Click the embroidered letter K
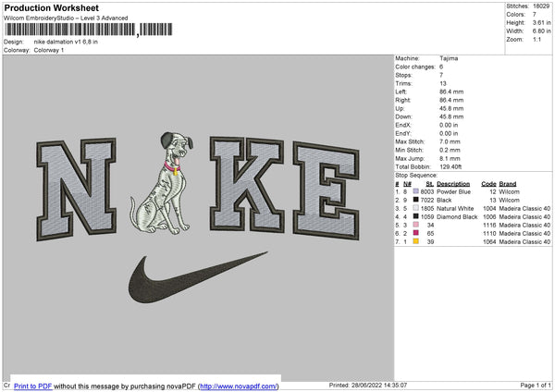Image resolution: width=555 pixels, height=392 pixels. [247, 184]
